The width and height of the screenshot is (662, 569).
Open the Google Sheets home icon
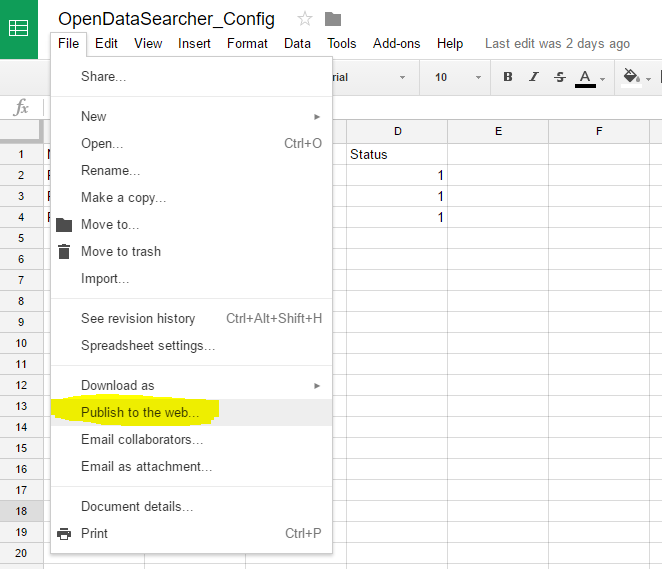click(x=19, y=29)
